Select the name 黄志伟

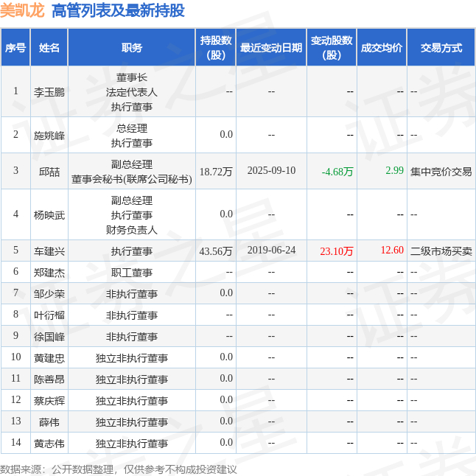click(49, 444)
